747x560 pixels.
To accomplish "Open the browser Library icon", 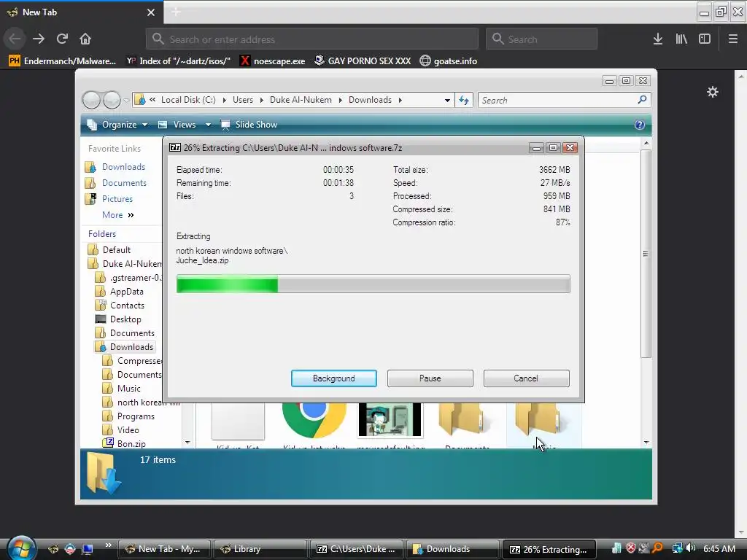I will pyautogui.click(x=681, y=39).
